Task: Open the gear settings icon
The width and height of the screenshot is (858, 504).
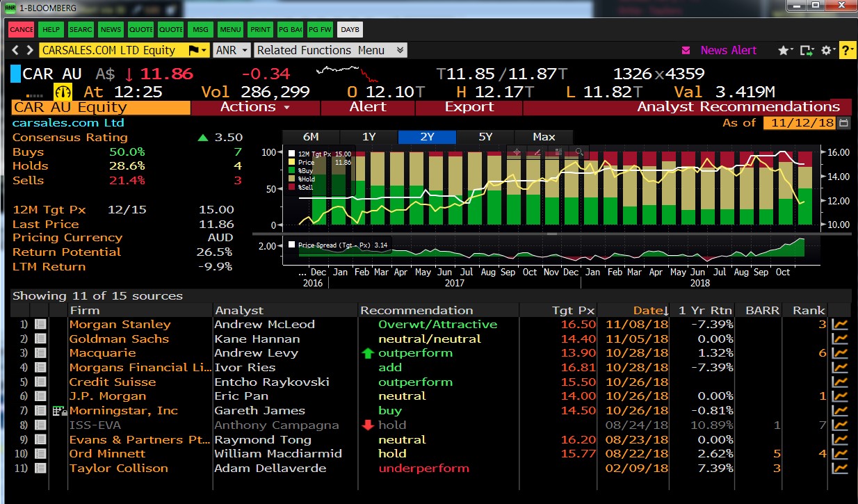Action: [827, 50]
